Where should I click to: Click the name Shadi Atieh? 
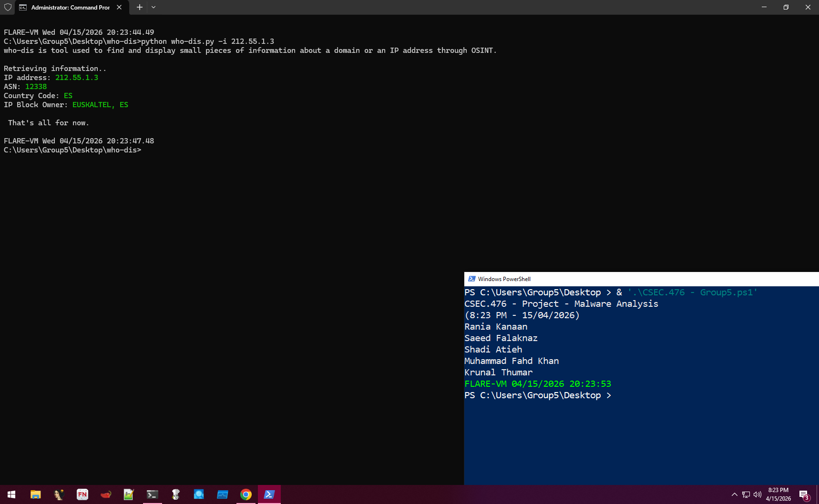point(493,350)
